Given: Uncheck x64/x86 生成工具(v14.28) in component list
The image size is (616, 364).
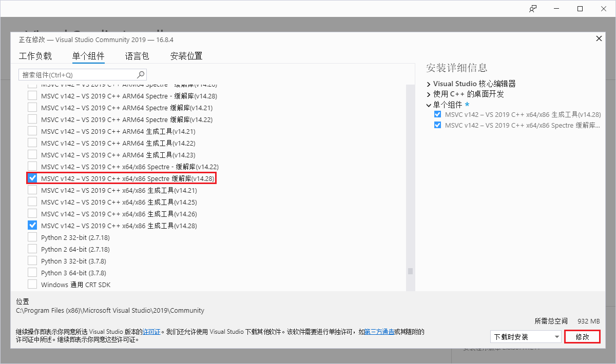Looking at the screenshot, I should pyautogui.click(x=32, y=226).
